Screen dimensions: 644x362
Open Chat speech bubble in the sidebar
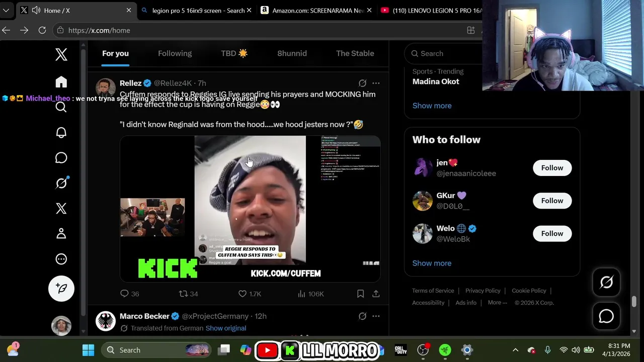click(61, 158)
